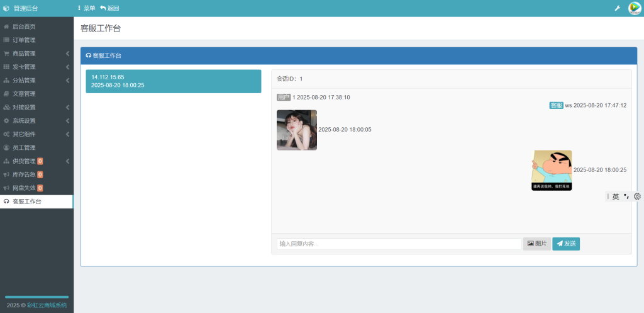Expand the 其它组件 submenu arrow
The width and height of the screenshot is (644, 313).
point(67,134)
